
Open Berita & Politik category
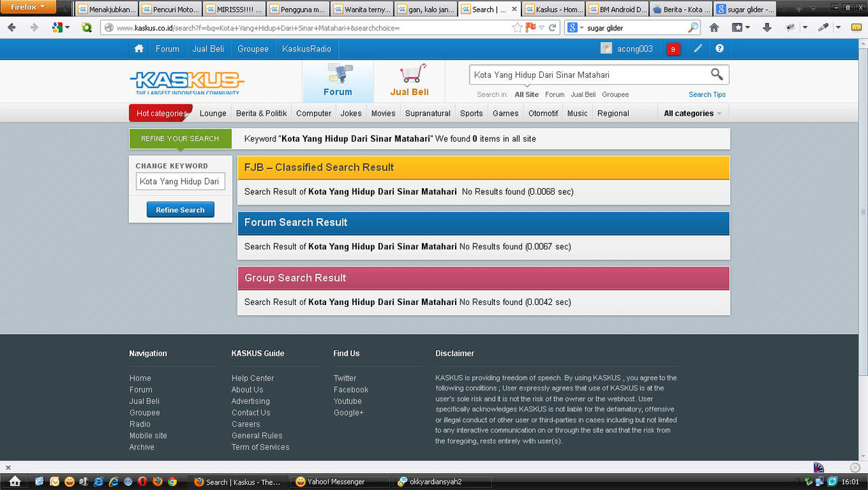click(261, 113)
